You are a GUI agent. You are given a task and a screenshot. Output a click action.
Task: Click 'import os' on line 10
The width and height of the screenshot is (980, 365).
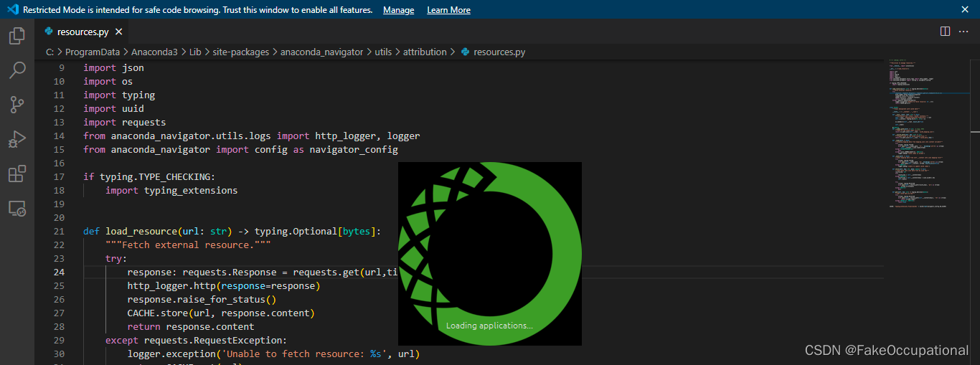pyautogui.click(x=108, y=82)
